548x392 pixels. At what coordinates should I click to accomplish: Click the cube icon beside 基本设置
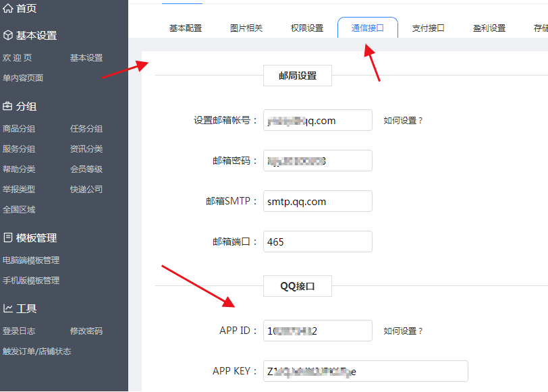7,35
